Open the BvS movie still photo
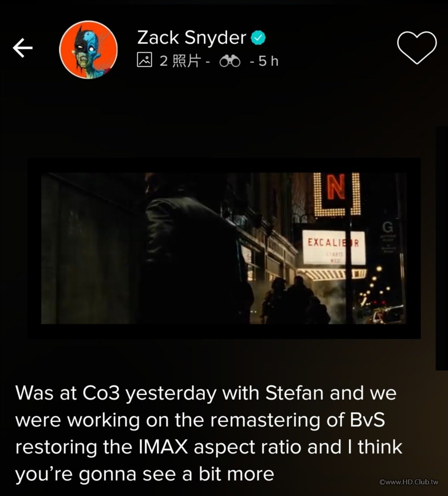Viewport: 448px width, 496px height. tap(224, 248)
